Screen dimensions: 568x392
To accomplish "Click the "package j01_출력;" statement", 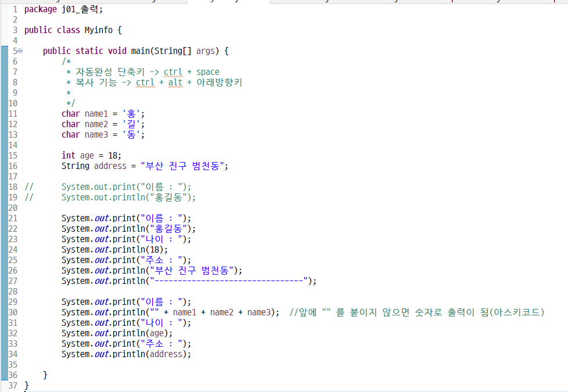I will [x=63, y=9].
